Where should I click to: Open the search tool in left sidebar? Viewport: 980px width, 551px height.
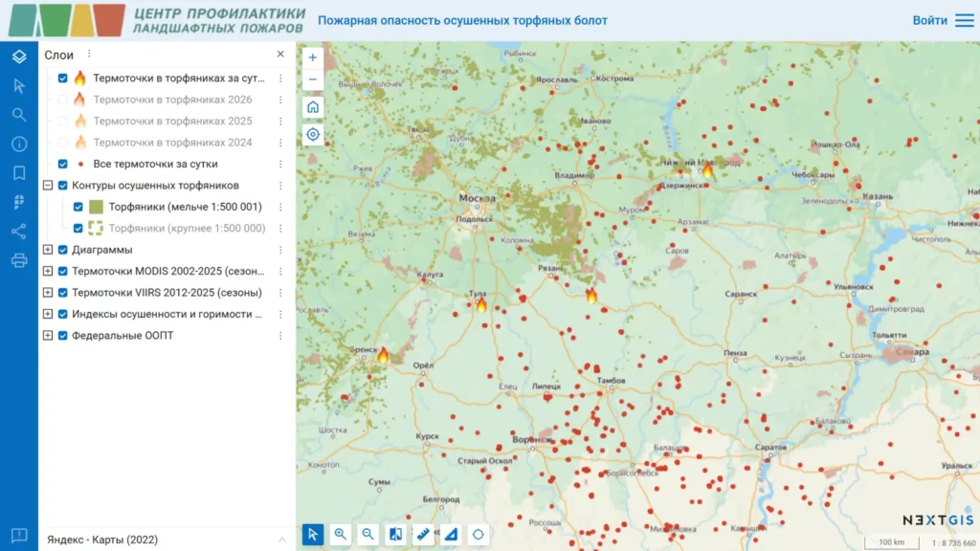19,115
